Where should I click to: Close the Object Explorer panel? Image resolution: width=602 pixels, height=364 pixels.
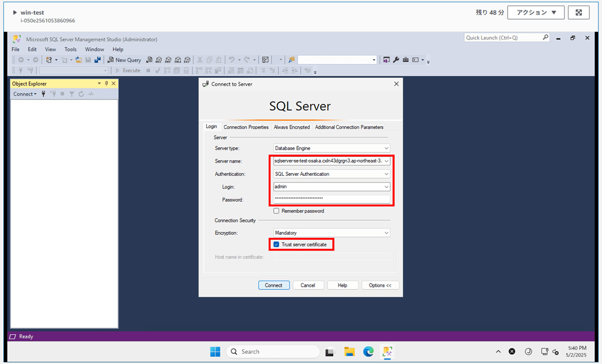click(114, 83)
